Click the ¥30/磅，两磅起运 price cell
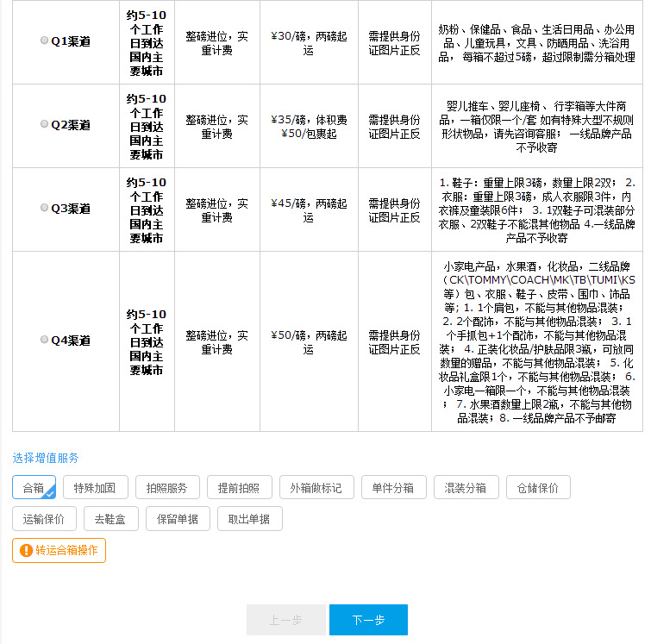Image resolution: width=651 pixels, height=644 pixels. 309,42
